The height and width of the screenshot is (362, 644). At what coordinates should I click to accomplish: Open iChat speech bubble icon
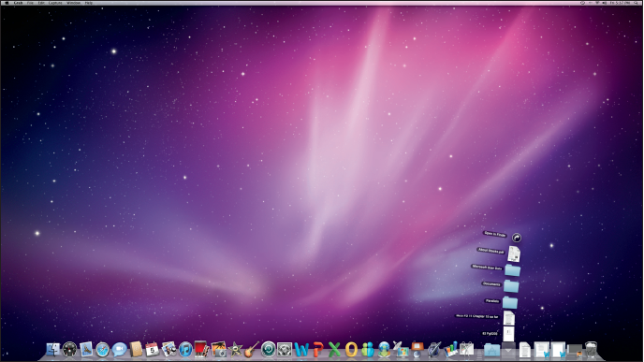[119, 350]
